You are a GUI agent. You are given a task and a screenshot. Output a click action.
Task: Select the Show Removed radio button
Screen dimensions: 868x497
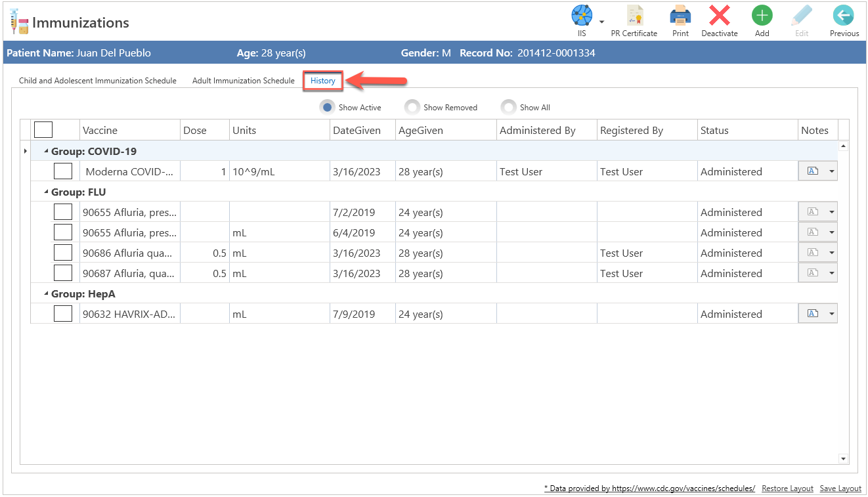tap(412, 107)
